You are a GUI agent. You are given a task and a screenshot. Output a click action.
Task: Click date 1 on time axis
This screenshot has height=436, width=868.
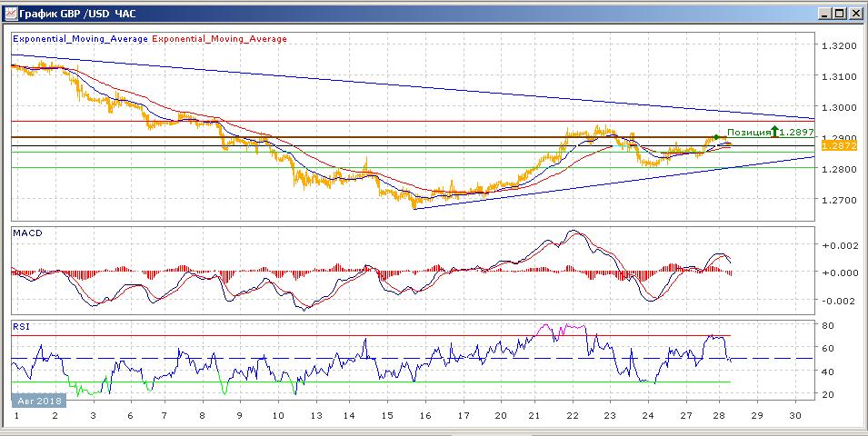[x=17, y=415]
